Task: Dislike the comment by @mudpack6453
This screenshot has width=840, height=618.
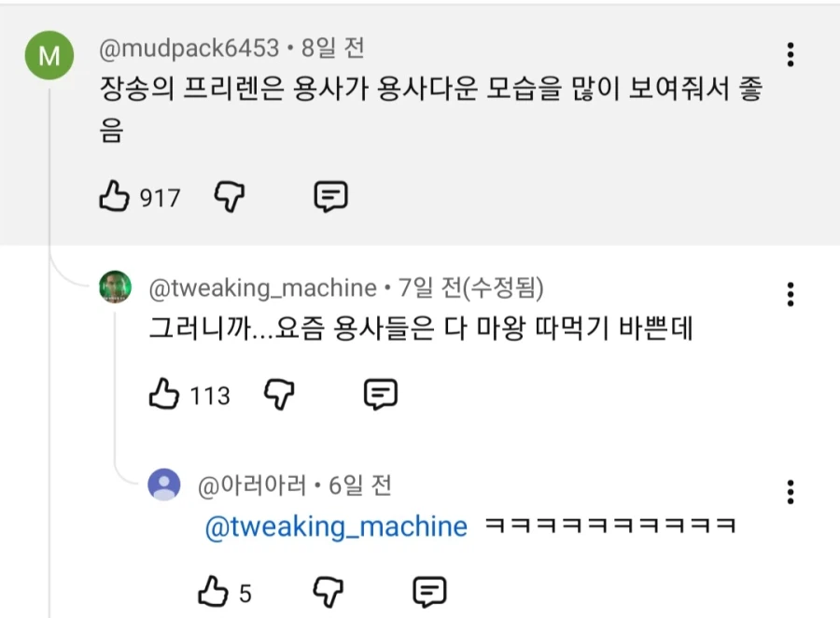Action: tap(230, 196)
